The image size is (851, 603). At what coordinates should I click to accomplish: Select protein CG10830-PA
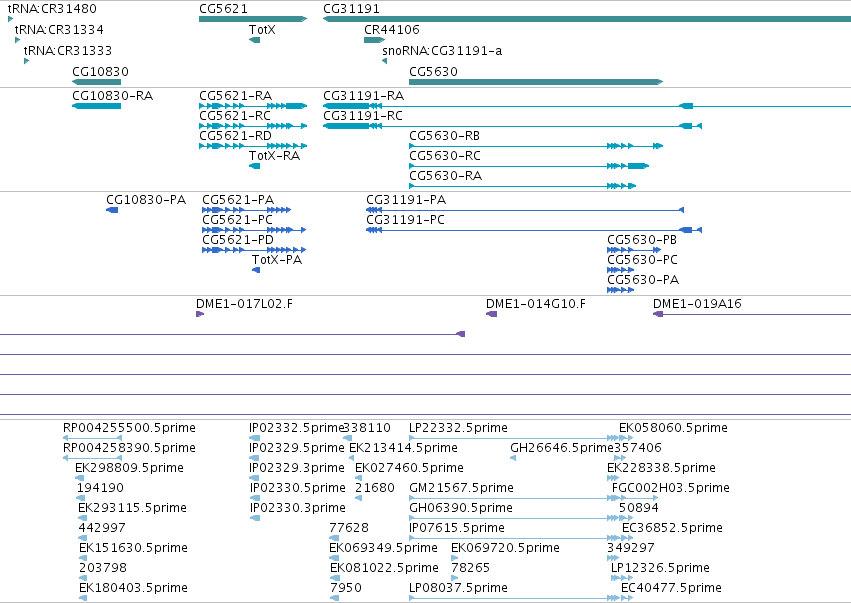pos(112,210)
